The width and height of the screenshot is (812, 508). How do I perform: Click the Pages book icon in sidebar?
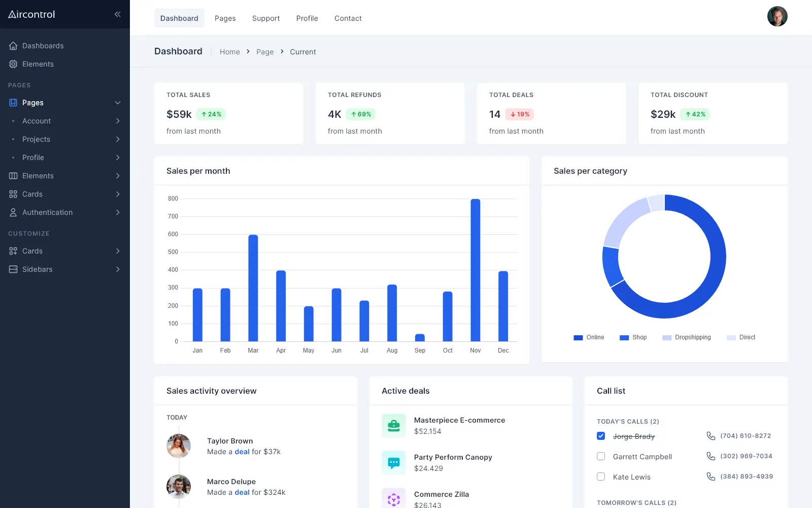(13, 103)
